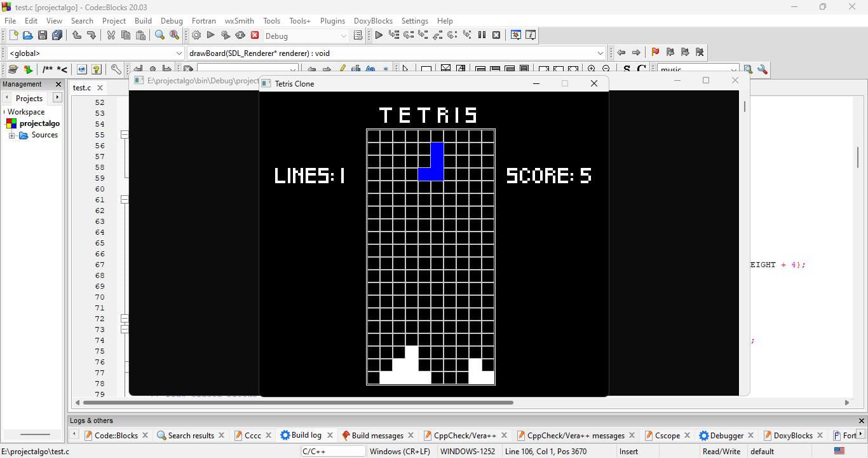Open the music search text dropdown
The width and height of the screenshot is (868, 458).
tap(734, 70)
